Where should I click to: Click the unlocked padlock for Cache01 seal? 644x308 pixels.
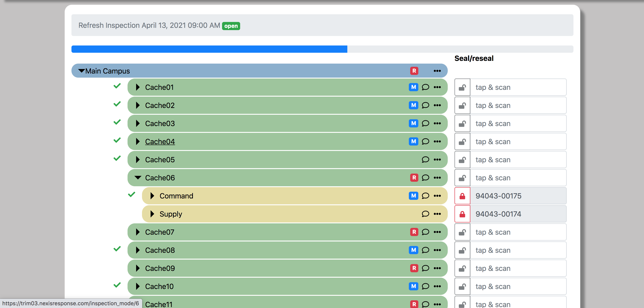point(462,87)
